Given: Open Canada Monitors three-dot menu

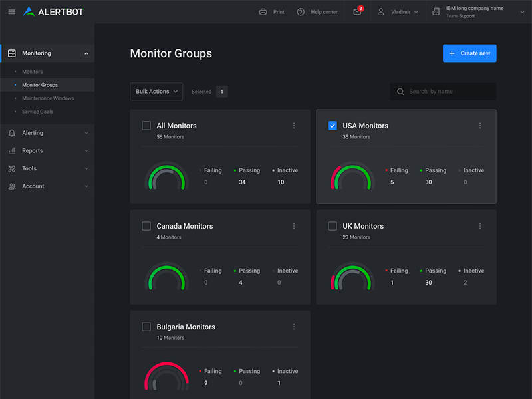Looking at the screenshot, I should click(x=294, y=226).
